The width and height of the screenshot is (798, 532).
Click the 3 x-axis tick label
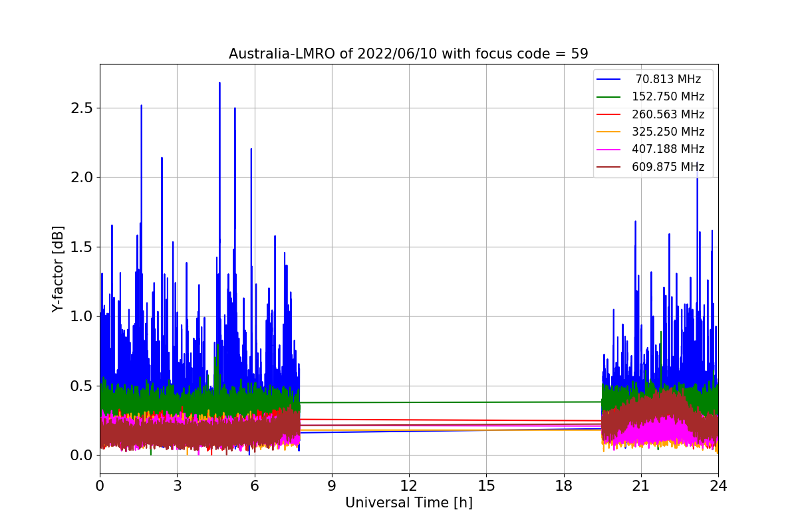pos(177,485)
